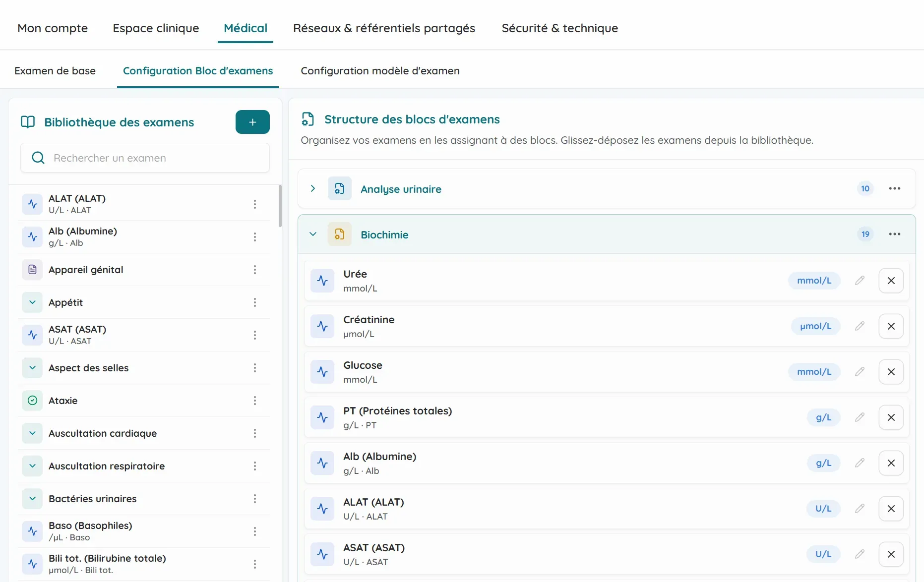The height and width of the screenshot is (582, 924).
Task: Open options menu for Aspect des selles
Action: coord(255,368)
